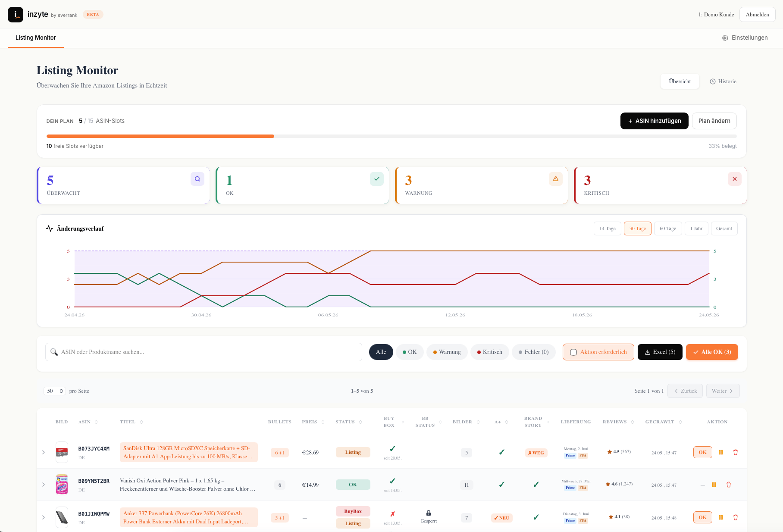Click the Alle OK (3) button
The width and height of the screenshot is (783, 532).
[711, 352]
